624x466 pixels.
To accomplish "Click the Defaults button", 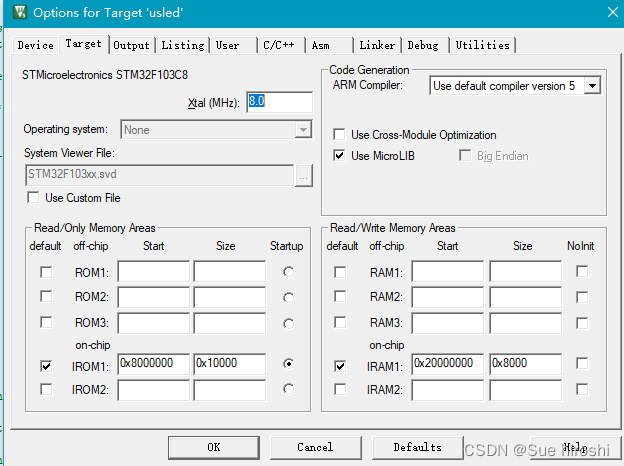I will tap(417, 448).
